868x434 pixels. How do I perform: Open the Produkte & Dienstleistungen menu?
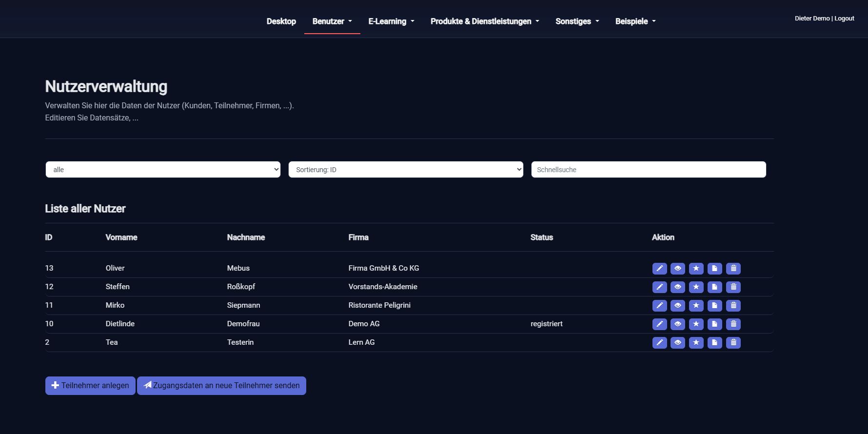(x=485, y=21)
